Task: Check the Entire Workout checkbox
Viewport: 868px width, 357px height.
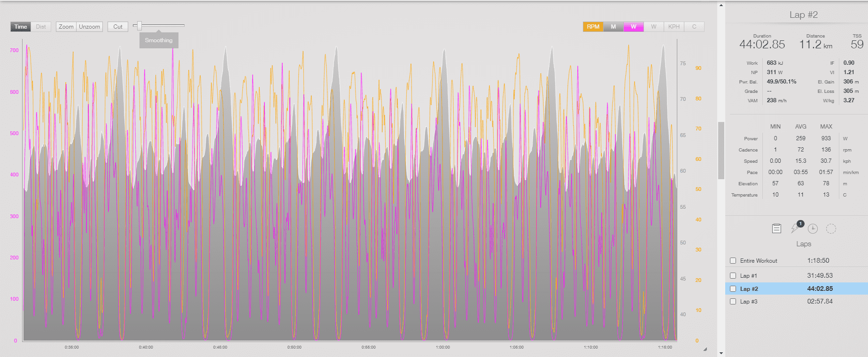Action: (x=733, y=261)
